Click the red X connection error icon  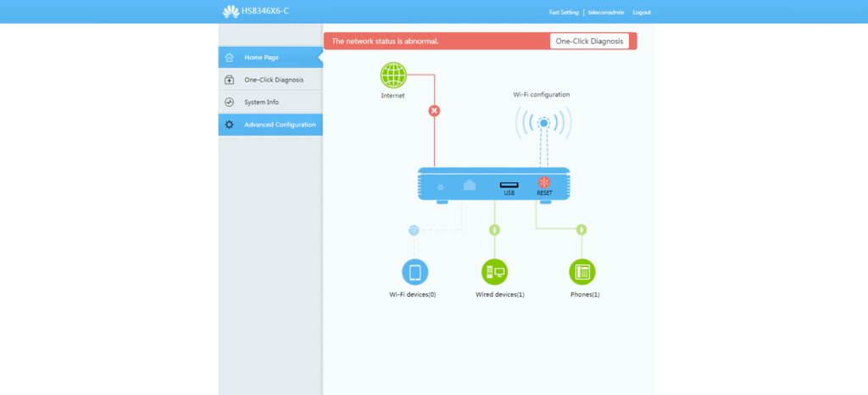pyautogui.click(x=434, y=110)
